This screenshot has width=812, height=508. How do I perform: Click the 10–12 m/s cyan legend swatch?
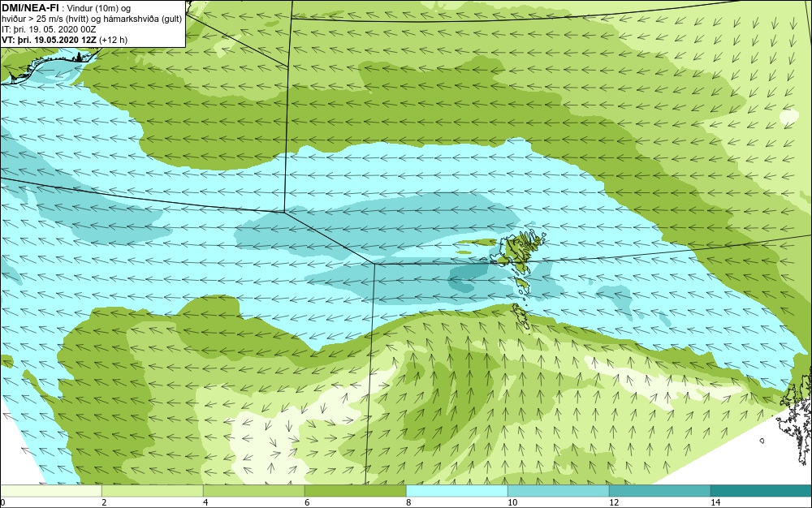click(559, 491)
